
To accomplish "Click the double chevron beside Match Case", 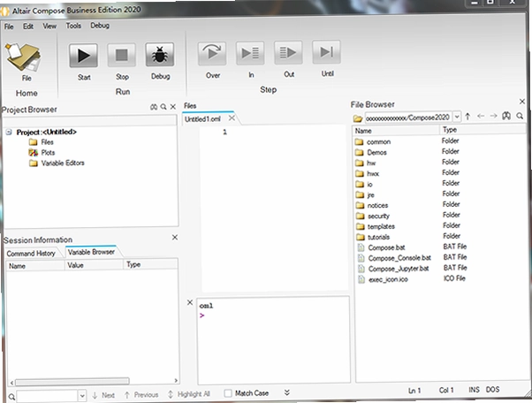I will pyautogui.click(x=286, y=392).
